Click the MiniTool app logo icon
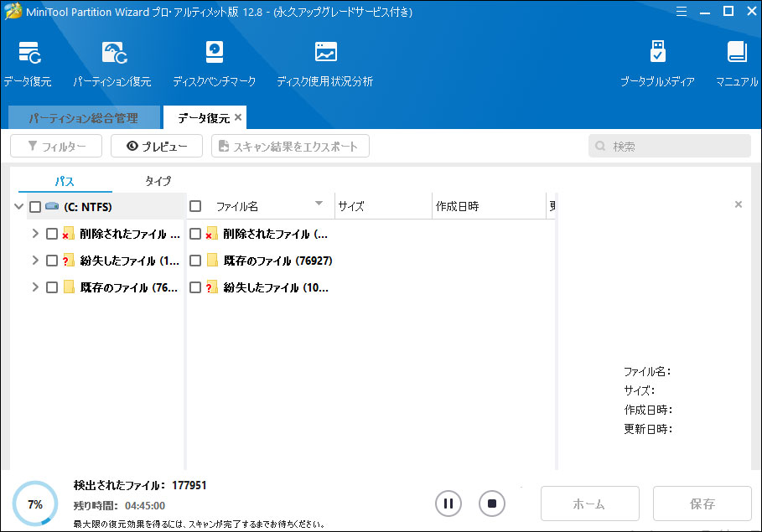Image resolution: width=762 pixels, height=532 pixels. (x=13, y=11)
